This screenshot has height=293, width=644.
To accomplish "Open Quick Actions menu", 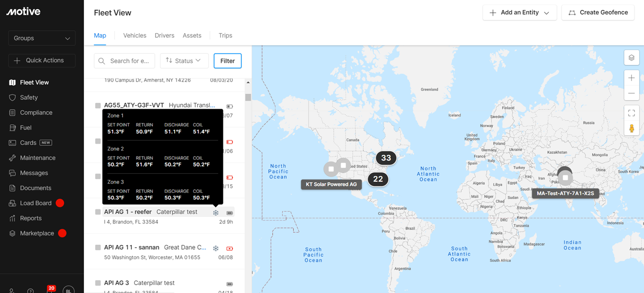I will click(x=42, y=60).
